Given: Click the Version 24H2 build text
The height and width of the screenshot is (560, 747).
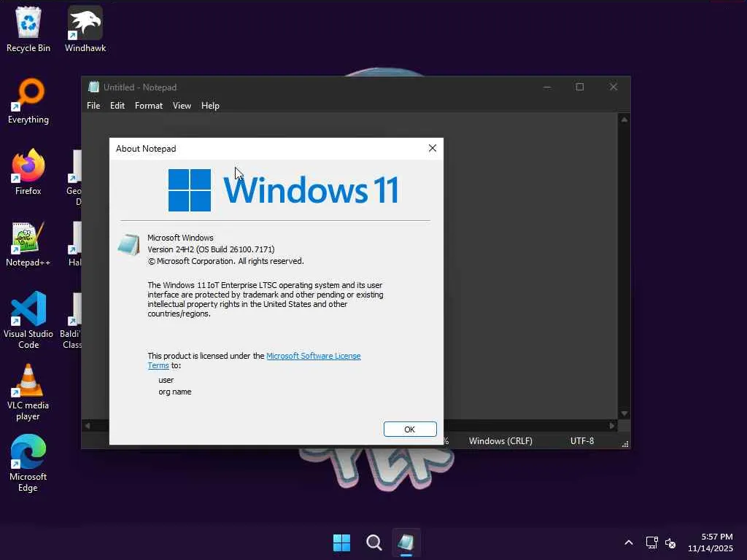Looking at the screenshot, I should (x=211, y=249).
